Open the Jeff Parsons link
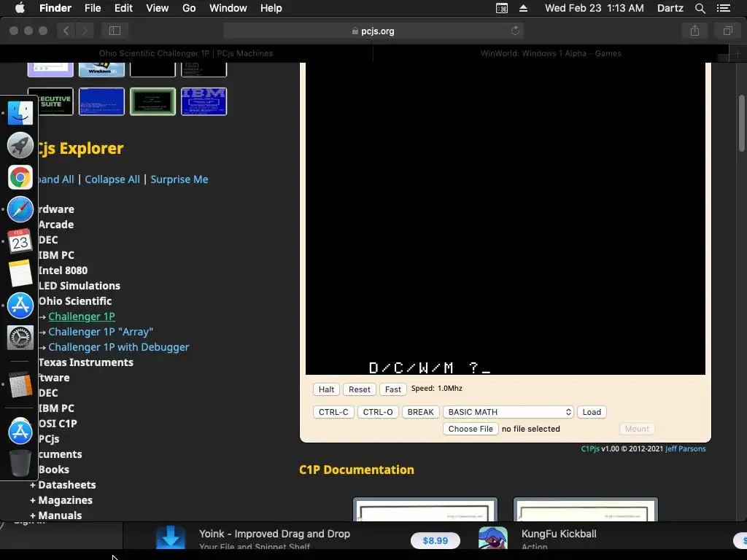Screen dimensions: 747x560 tap(686, 448)
